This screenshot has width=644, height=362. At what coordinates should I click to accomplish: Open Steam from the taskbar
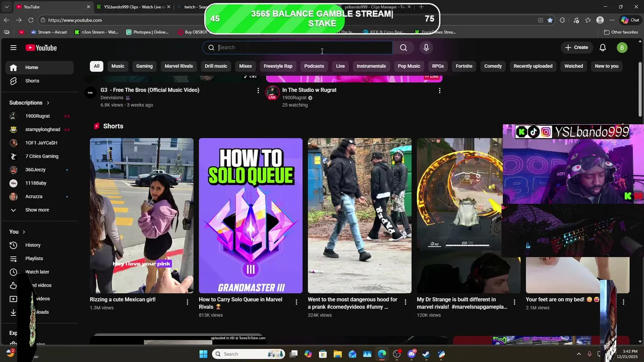(426, 354)
